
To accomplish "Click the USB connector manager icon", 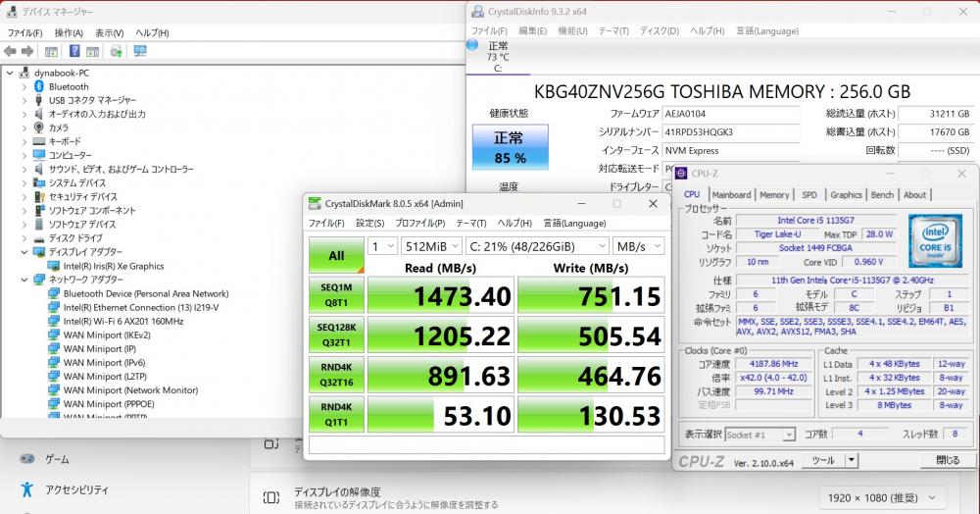I will click(x=39, y=100).
